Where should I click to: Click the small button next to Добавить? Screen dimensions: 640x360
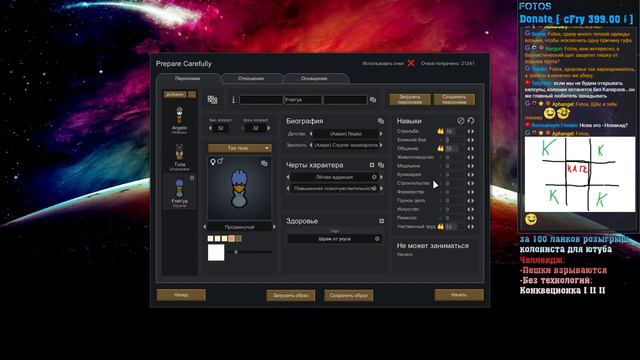tap(192, 95)
